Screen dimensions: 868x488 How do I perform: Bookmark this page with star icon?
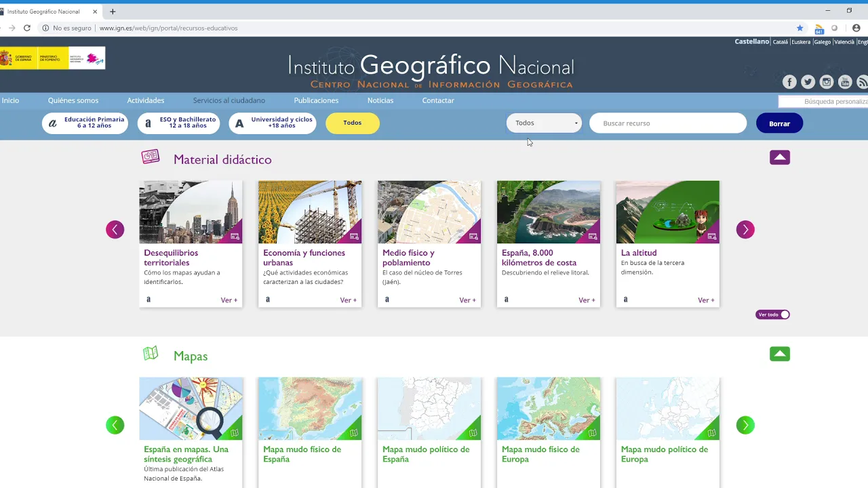coord(800,28)
